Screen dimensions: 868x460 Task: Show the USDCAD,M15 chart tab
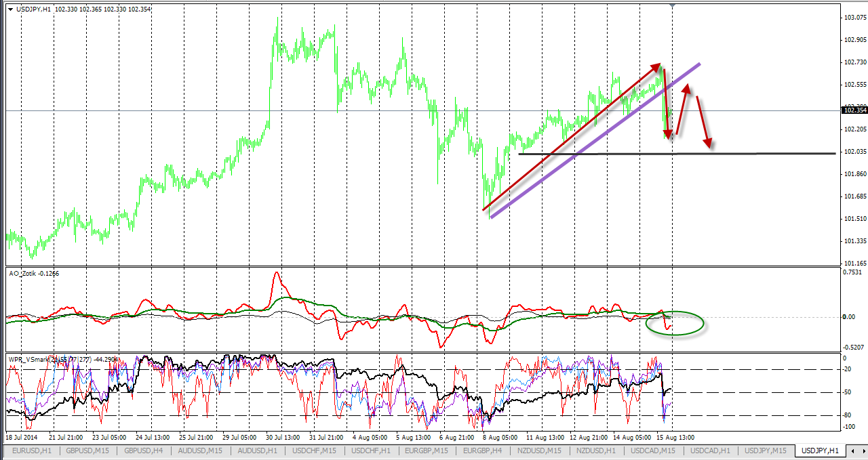click(x=653, y=451)
